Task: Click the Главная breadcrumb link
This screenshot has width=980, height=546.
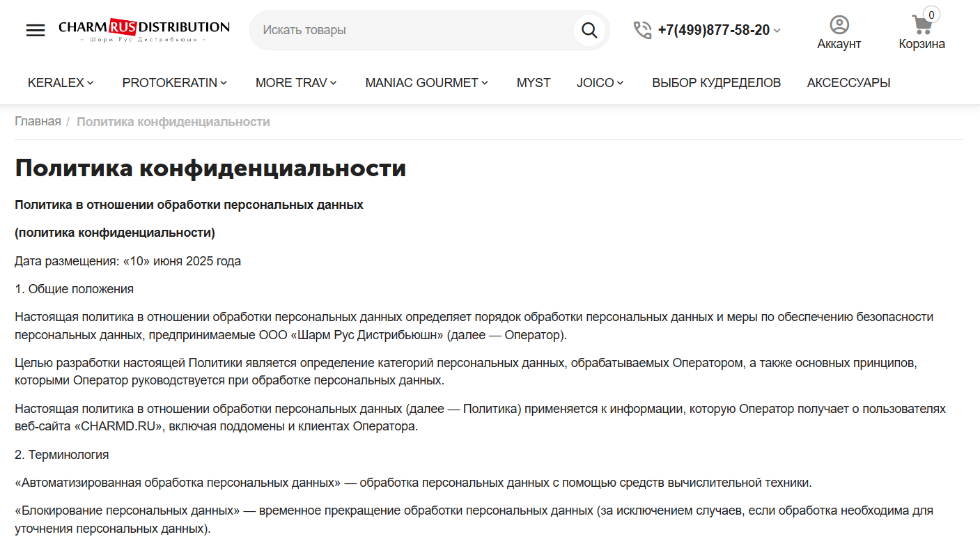Action: (38, 122)
